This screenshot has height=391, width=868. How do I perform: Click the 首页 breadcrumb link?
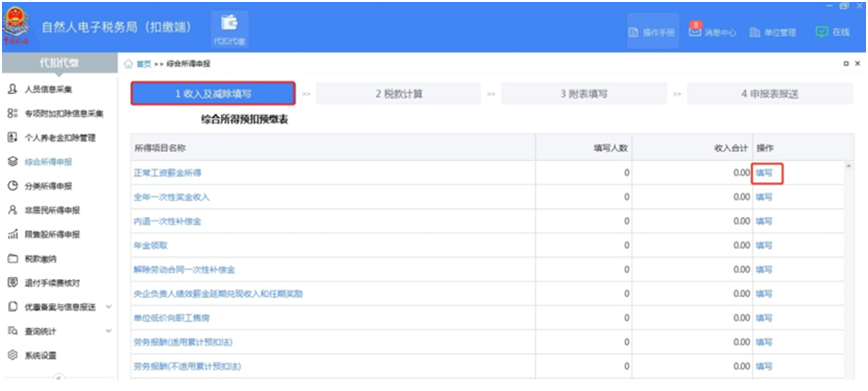(x=144, y=64)
